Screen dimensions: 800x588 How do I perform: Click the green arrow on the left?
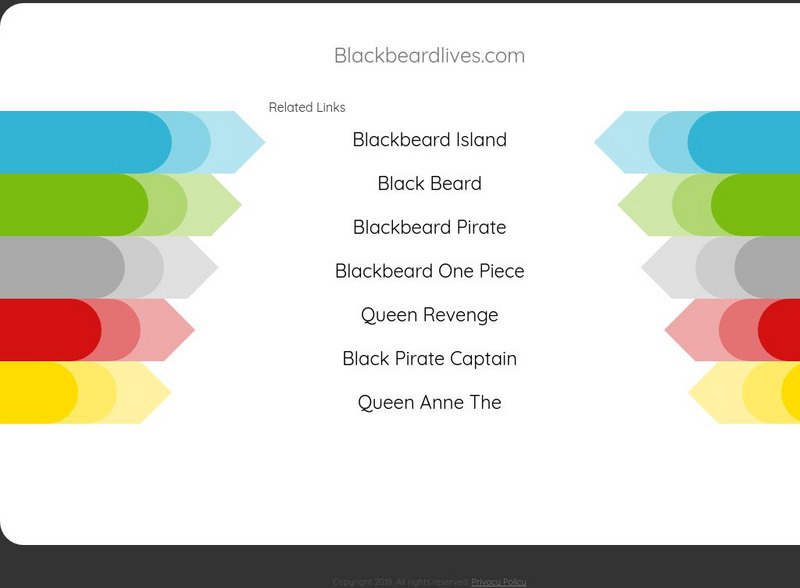110,205
